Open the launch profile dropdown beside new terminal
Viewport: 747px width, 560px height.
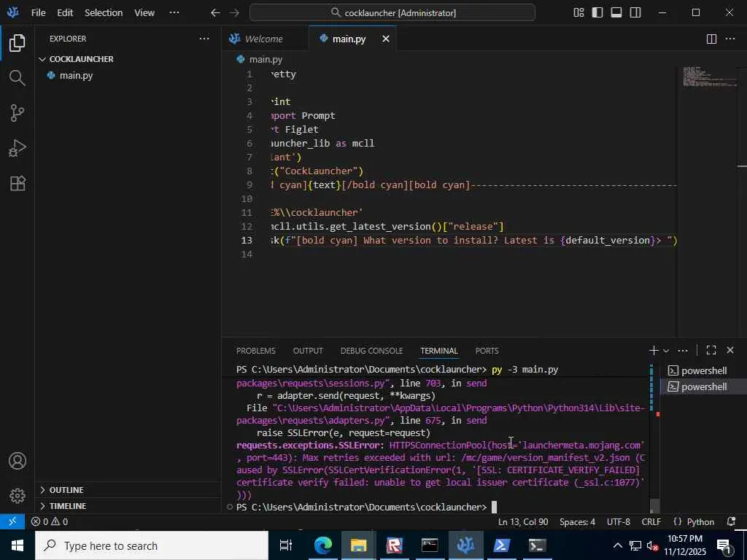point(665,351)
